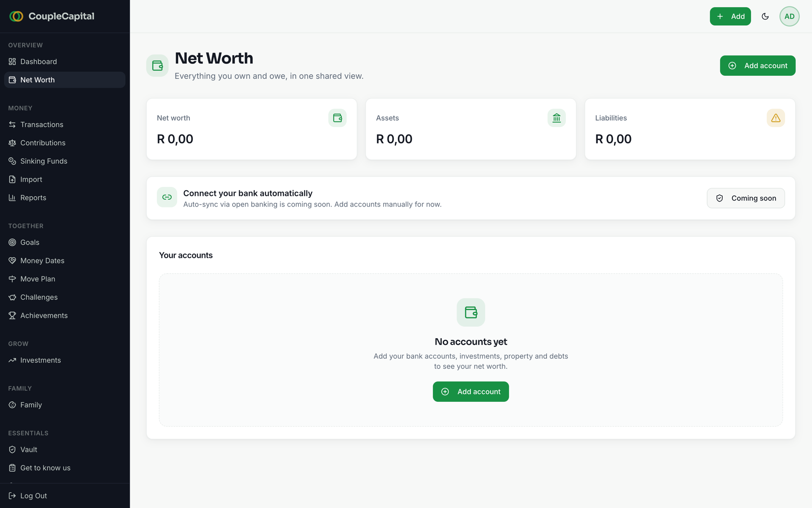The height and width of the screenshot is (508, 812).
Task: Click the Move Plan signpost icon
Action: (x=12, y=279)
